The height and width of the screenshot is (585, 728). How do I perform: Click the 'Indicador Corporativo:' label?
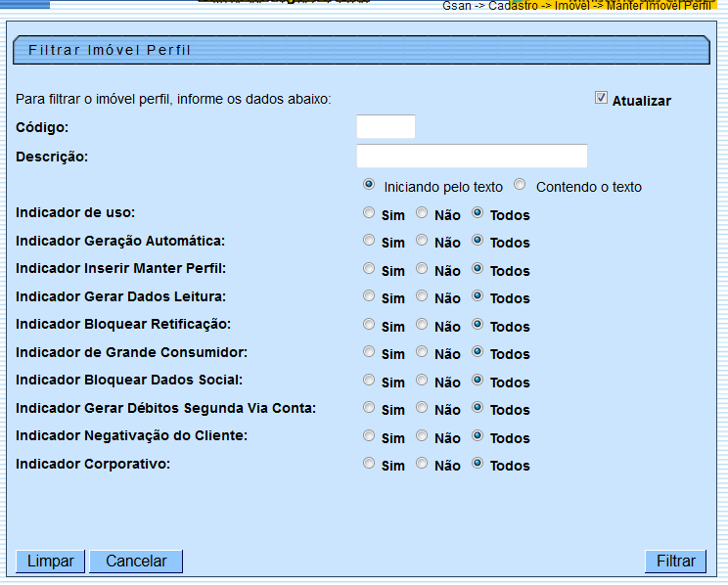93,464
